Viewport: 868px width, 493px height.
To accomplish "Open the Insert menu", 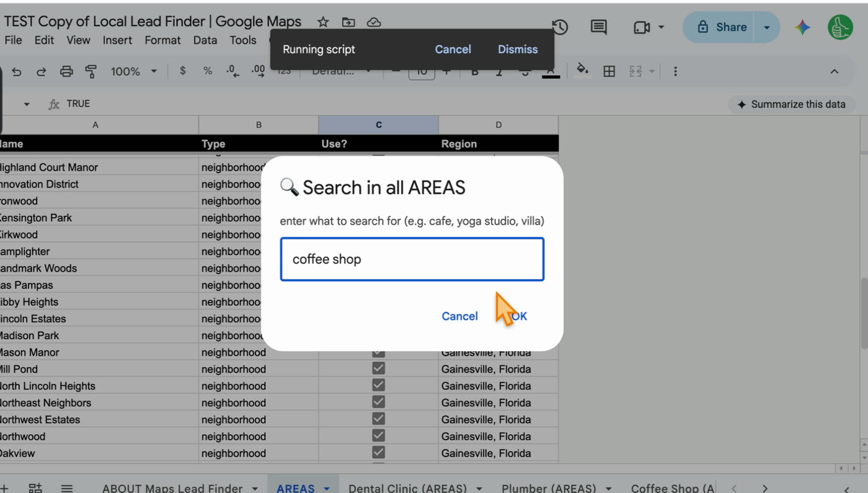I will (x=117, y=40).
